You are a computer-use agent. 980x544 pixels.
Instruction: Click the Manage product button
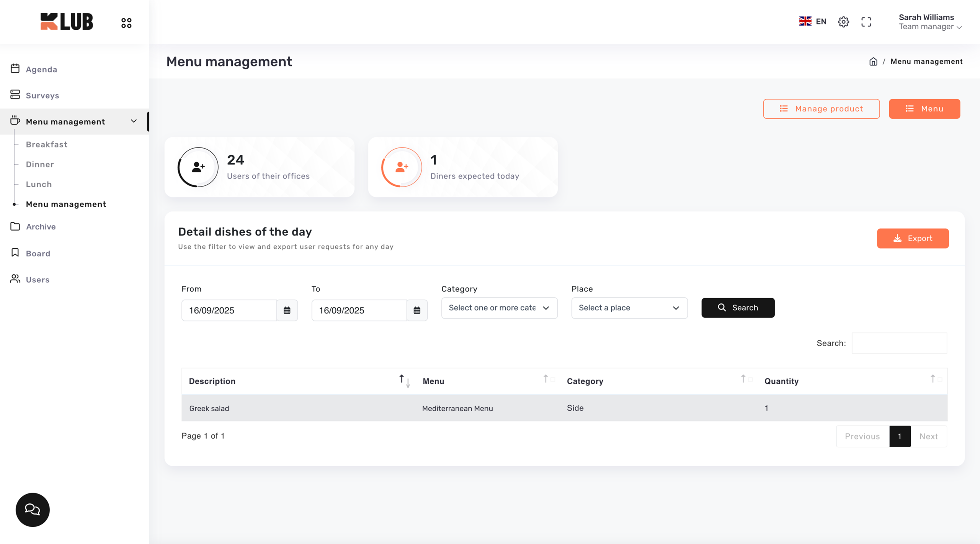(x=821, y=109)
